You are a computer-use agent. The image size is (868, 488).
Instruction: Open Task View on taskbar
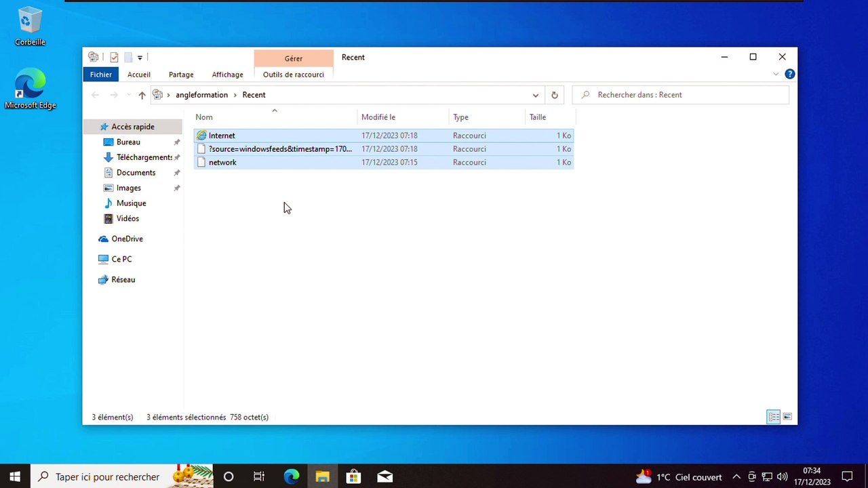[259, 476]
